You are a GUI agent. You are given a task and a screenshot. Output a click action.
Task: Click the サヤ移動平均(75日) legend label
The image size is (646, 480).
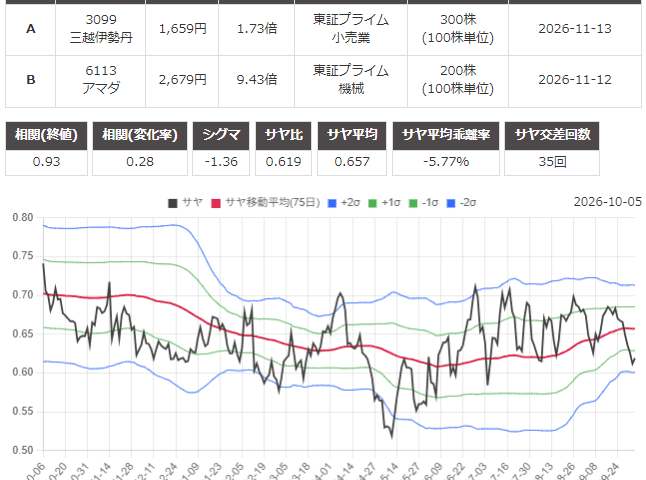(x=272, y=202)
